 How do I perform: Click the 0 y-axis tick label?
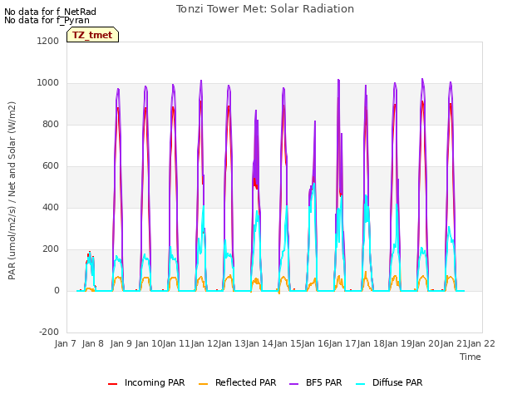coord(57,290)
